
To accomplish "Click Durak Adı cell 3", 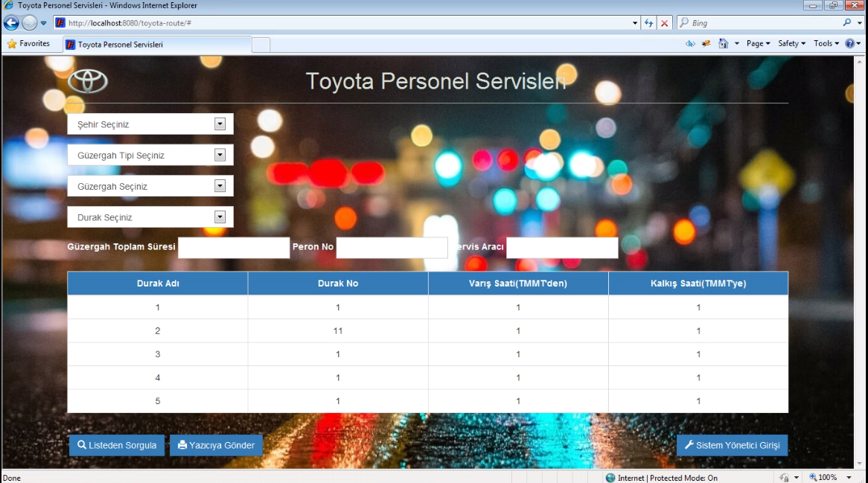I will click(x=158, y=354).
